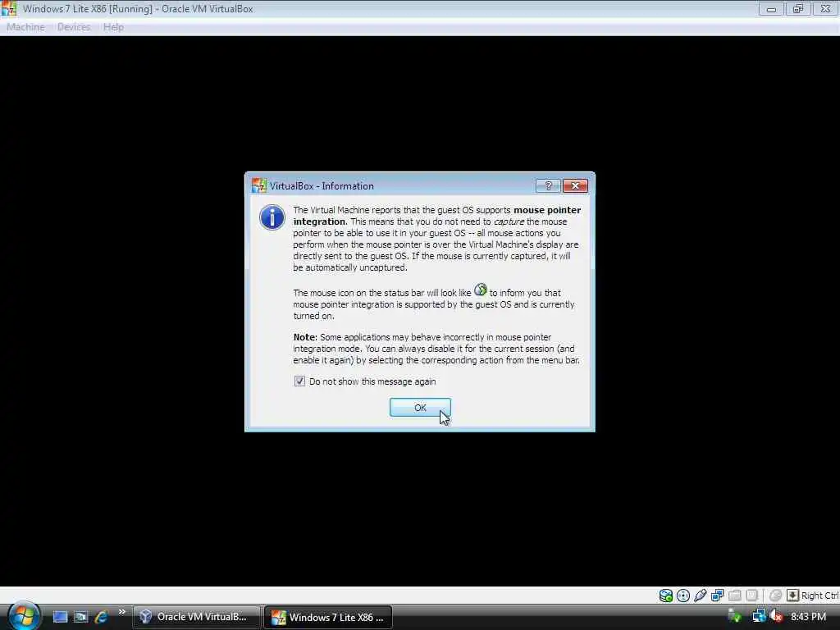Click the help question mark button in dialog
840x630 pixels.
click(548, 186)
